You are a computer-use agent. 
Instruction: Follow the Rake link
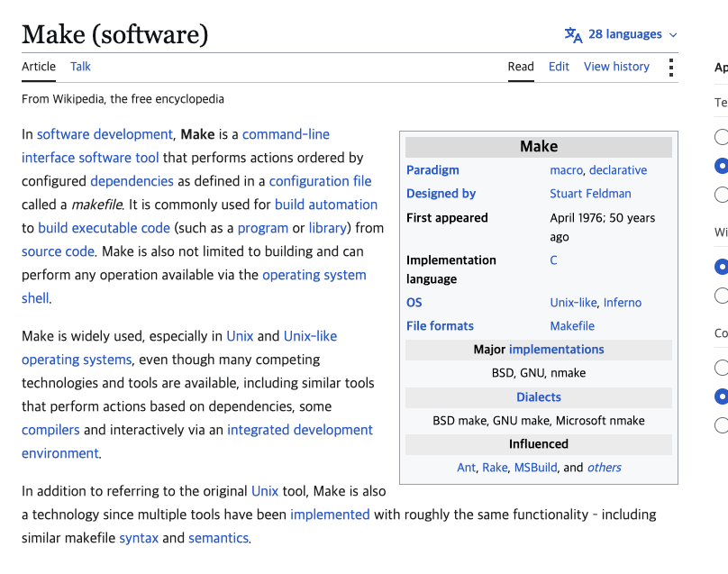(495, 468)
